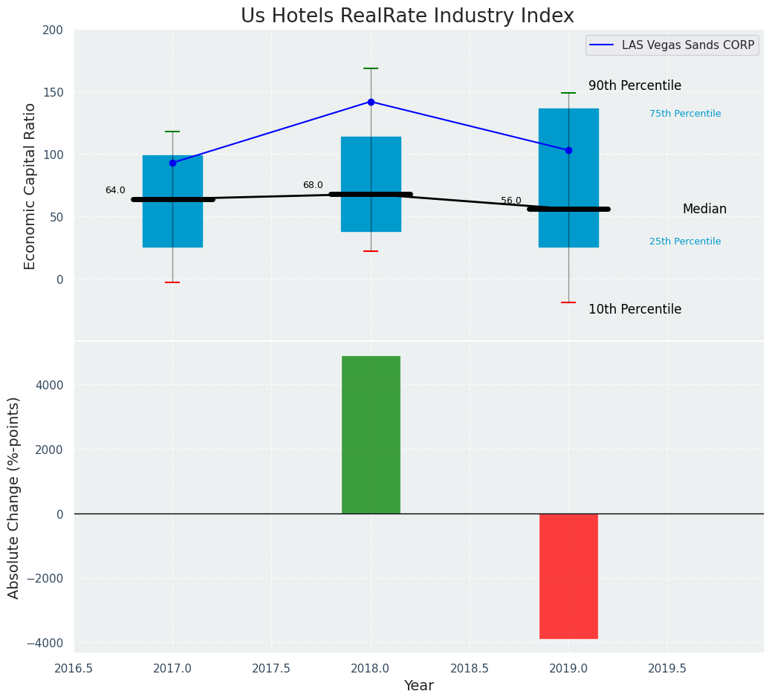
Task: Click the 25th Percentile label
Action: [684, 242]
